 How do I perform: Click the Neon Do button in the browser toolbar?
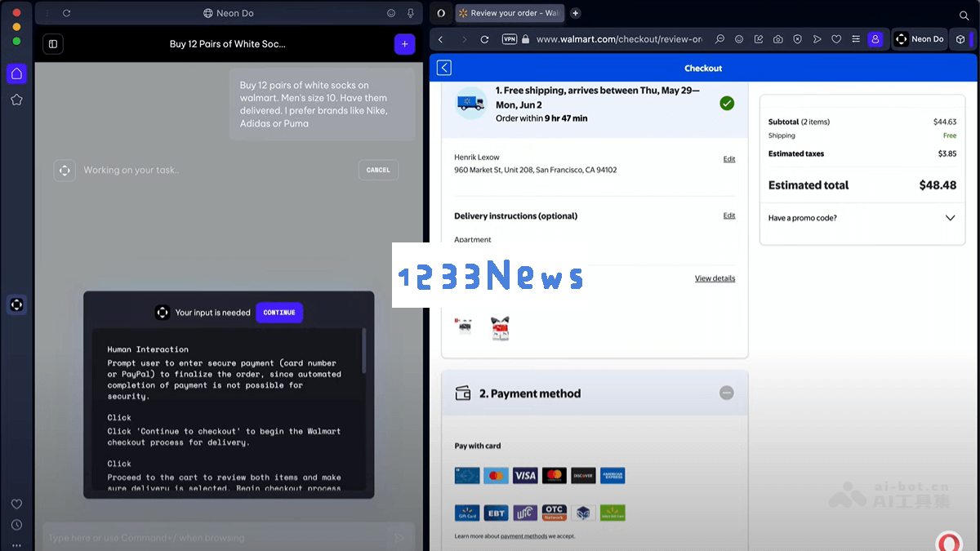click(x=919, y=39)
